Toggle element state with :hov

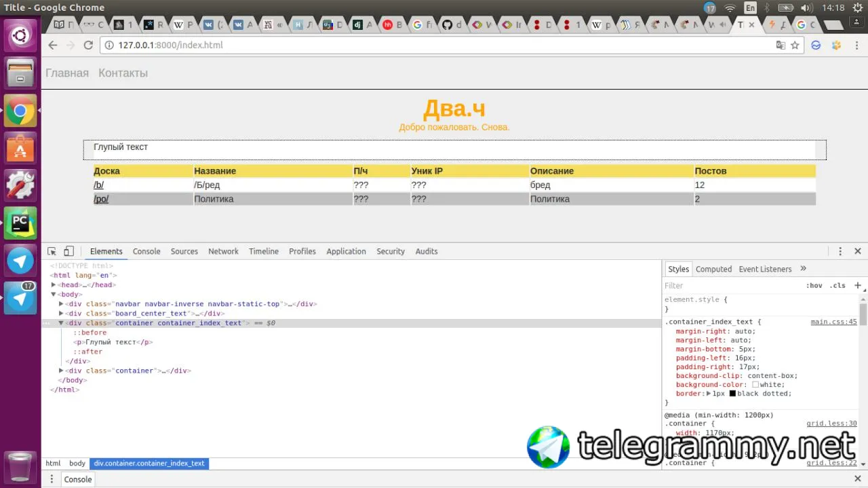tap(814, 286)
